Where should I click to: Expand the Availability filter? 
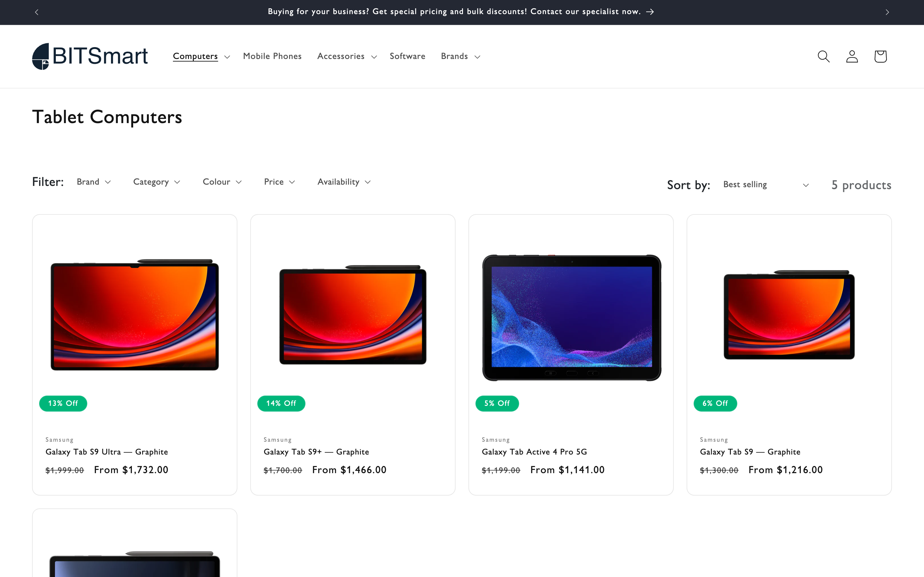pyautogui.click(x=344, y=182)
